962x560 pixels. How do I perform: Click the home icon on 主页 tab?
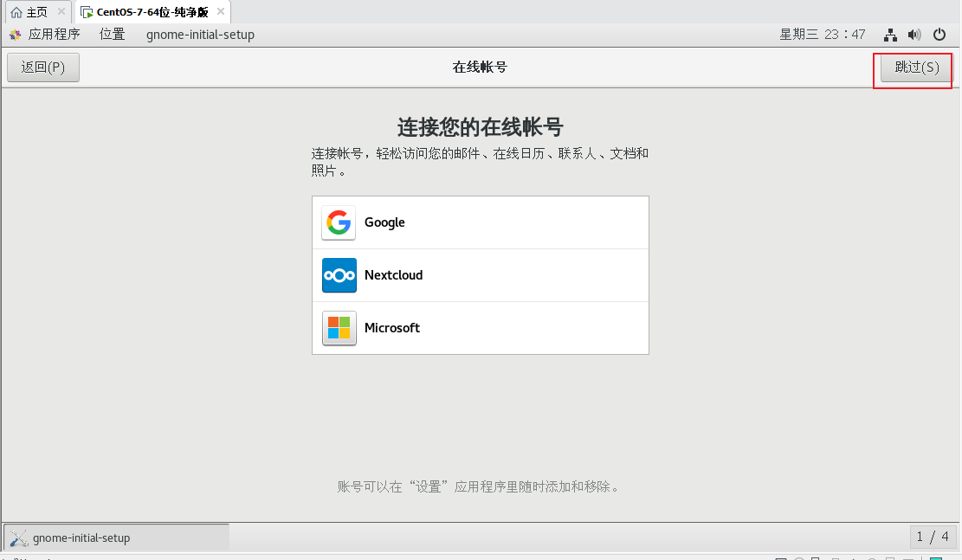[16, 12]
